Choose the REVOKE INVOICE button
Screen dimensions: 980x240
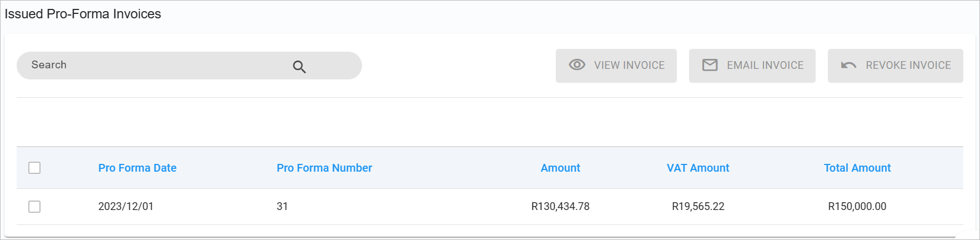point(896,66)
